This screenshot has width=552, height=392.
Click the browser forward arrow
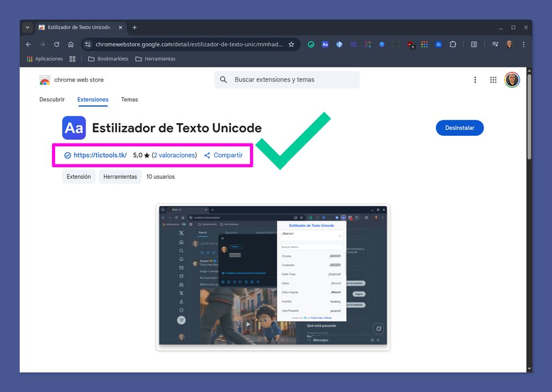pos(43,44)
